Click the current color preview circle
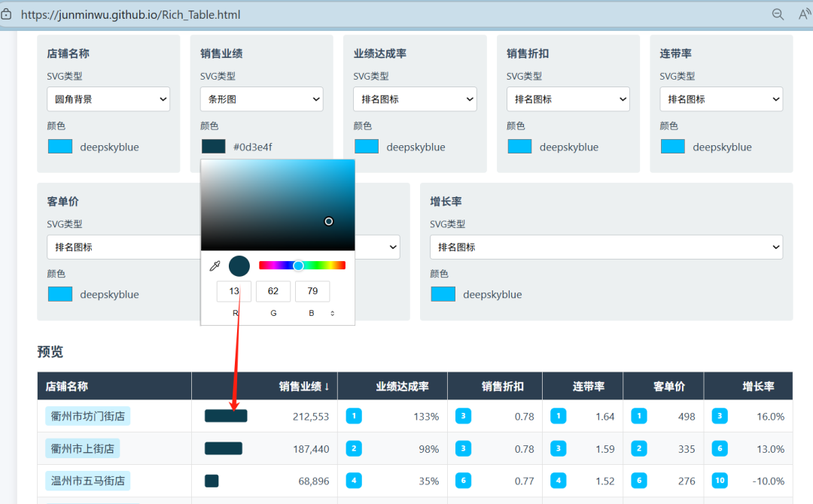This screenshot has height=504, width=813. [239, 266]
